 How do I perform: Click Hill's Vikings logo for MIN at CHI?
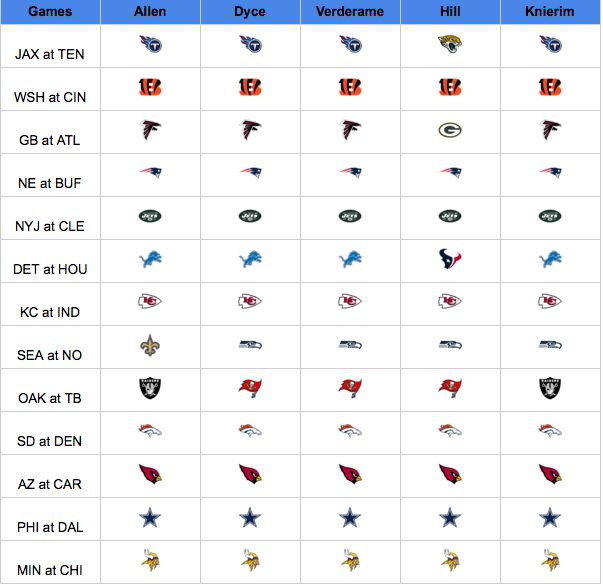[450, 560]
